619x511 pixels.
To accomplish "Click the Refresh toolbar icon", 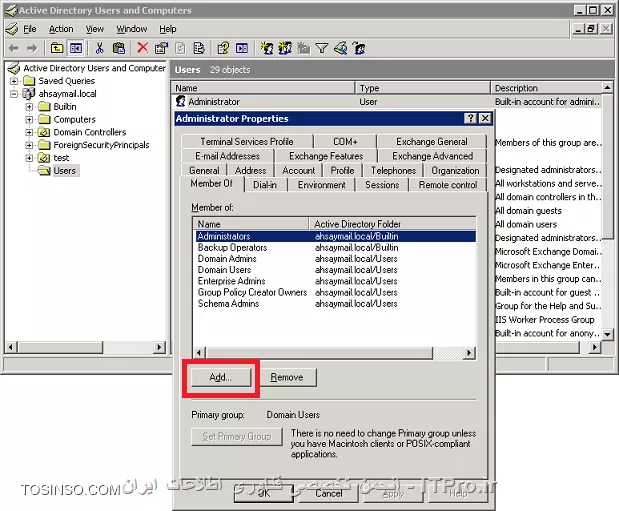I will pyautogui.click(x=180, y=49).
